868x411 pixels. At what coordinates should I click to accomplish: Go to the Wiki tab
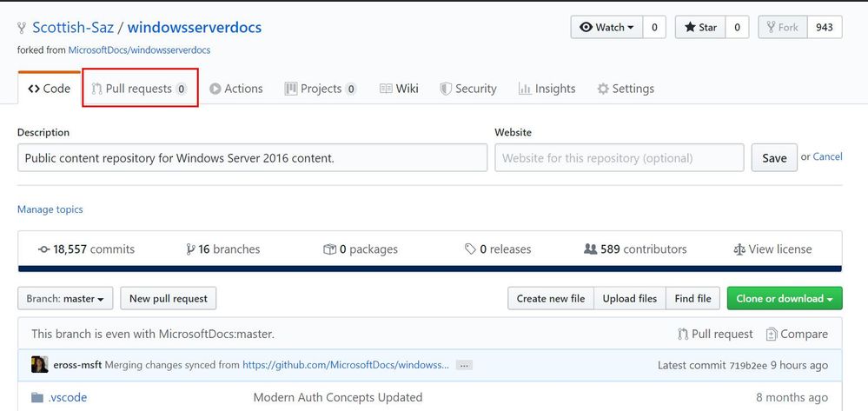tap(399, 89)
